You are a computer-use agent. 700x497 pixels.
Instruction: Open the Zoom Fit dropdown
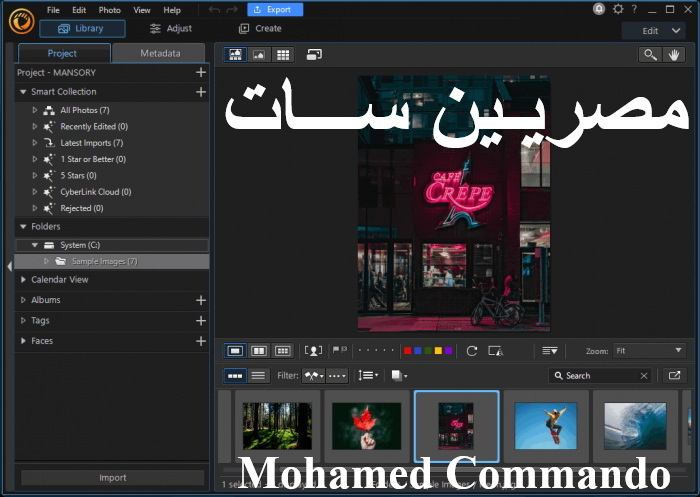(649, 351)
